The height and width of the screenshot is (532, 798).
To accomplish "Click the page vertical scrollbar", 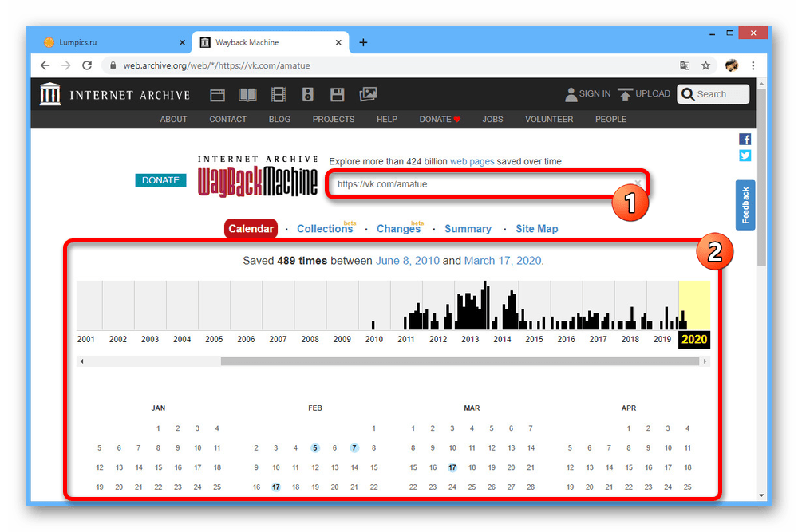I will [761, 177].
